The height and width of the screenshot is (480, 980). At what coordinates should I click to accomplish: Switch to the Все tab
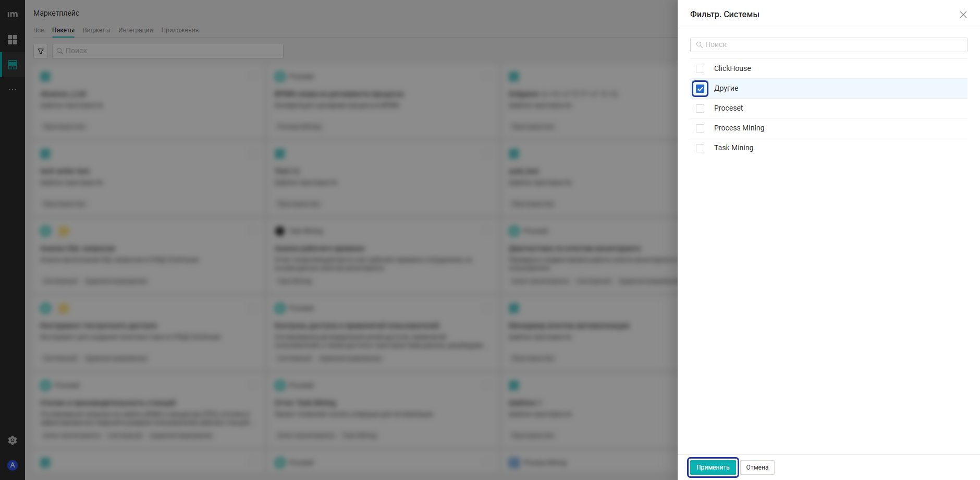tap(39, 30)
